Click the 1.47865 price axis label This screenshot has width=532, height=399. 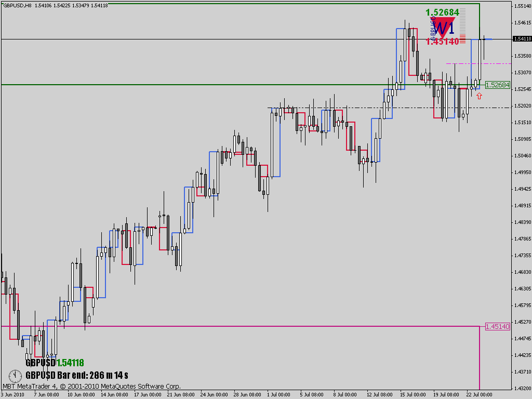[522, 239]
